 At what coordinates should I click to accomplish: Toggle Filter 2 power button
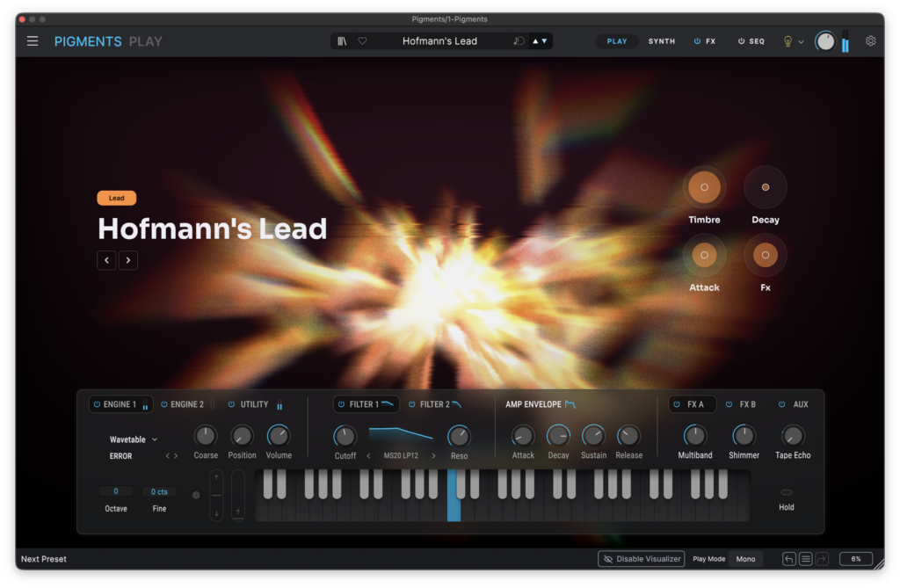coord(412,404)
